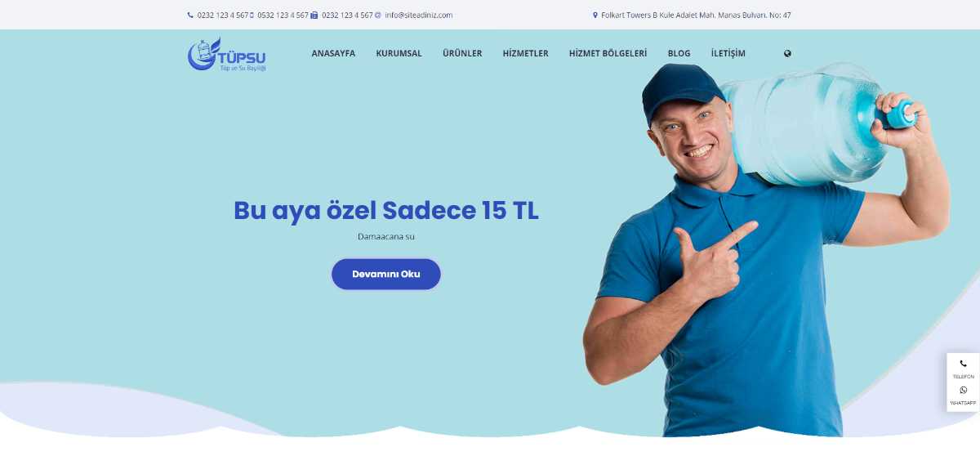Open the İLETİŞİM contact page
980x465 pixels.
point(728,53)
